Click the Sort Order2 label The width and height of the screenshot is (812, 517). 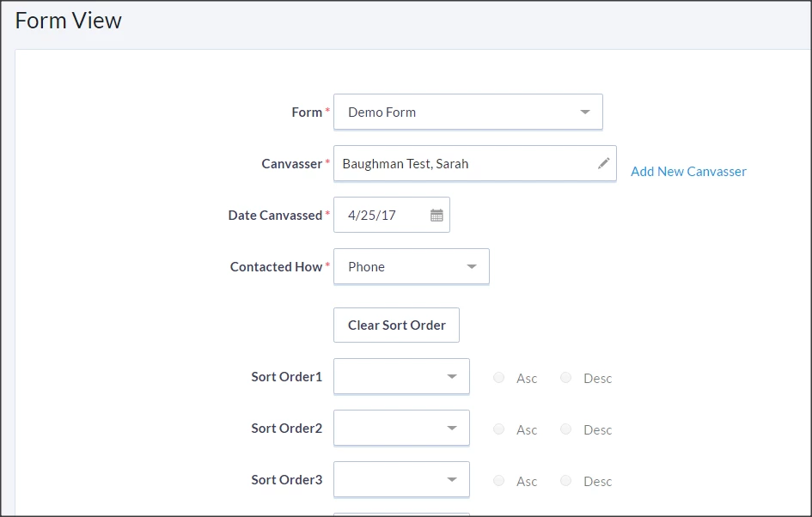coord(286,428)
